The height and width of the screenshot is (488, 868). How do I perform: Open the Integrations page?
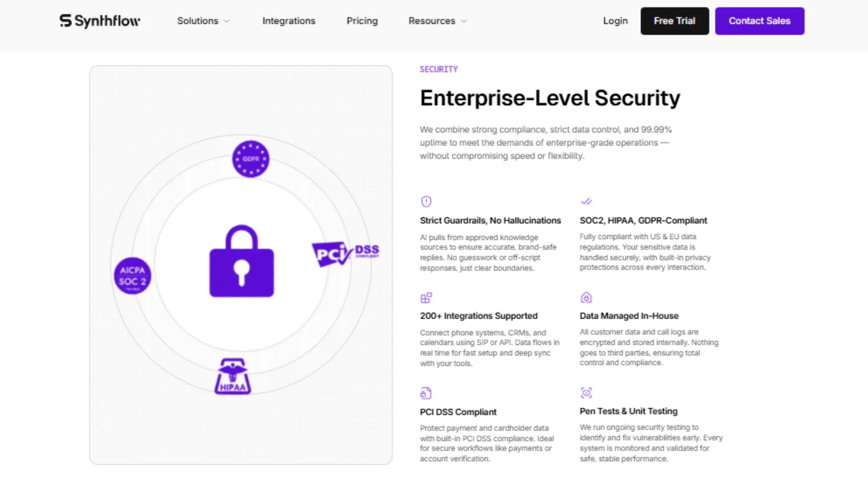tap(289, 21)
